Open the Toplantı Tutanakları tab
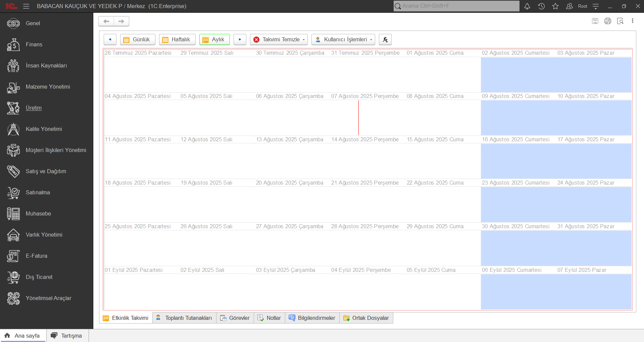This screenshot has height=342, width=644. pos(184,318)
